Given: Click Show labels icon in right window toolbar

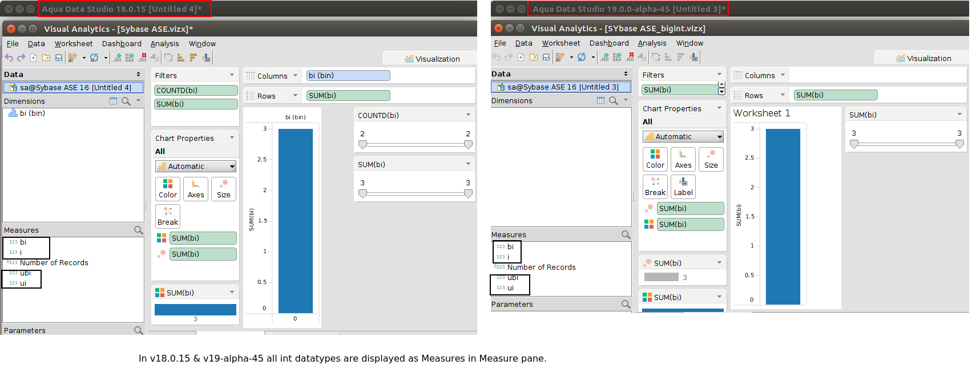Looking at the screenshot, I should (x=693, y=57).
